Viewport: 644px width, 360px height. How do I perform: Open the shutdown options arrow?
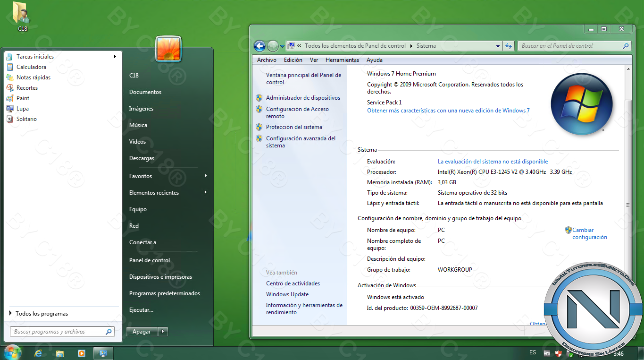(163, 332)
